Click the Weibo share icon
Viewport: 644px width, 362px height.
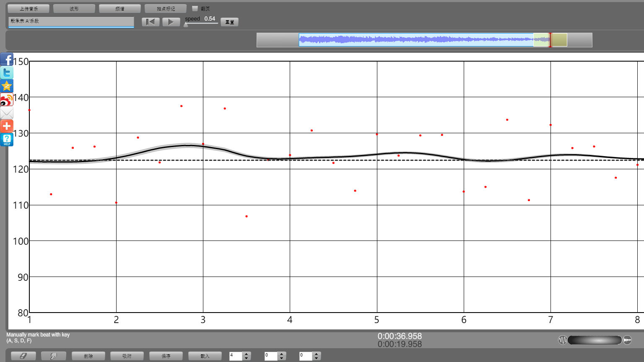tap(7, 100)
